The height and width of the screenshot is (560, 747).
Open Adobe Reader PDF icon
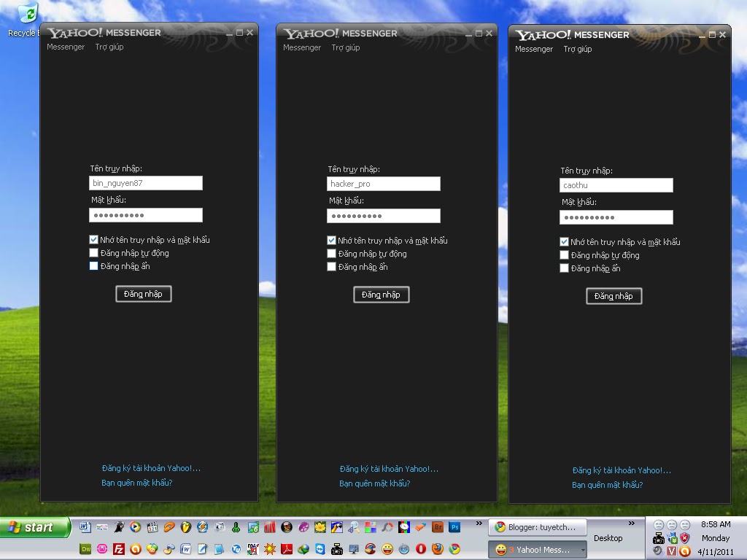tap(287, 549)
